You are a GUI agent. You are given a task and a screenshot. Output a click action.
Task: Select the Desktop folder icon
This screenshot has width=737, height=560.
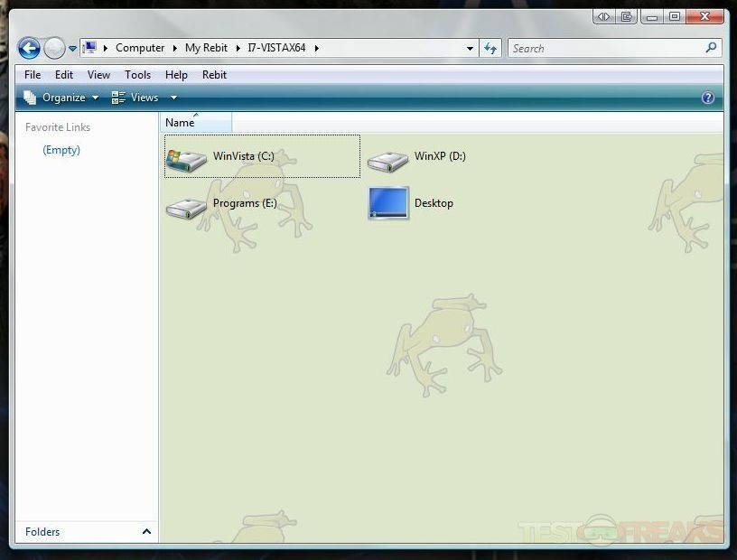pyautogui.click(x=388, y=203)
